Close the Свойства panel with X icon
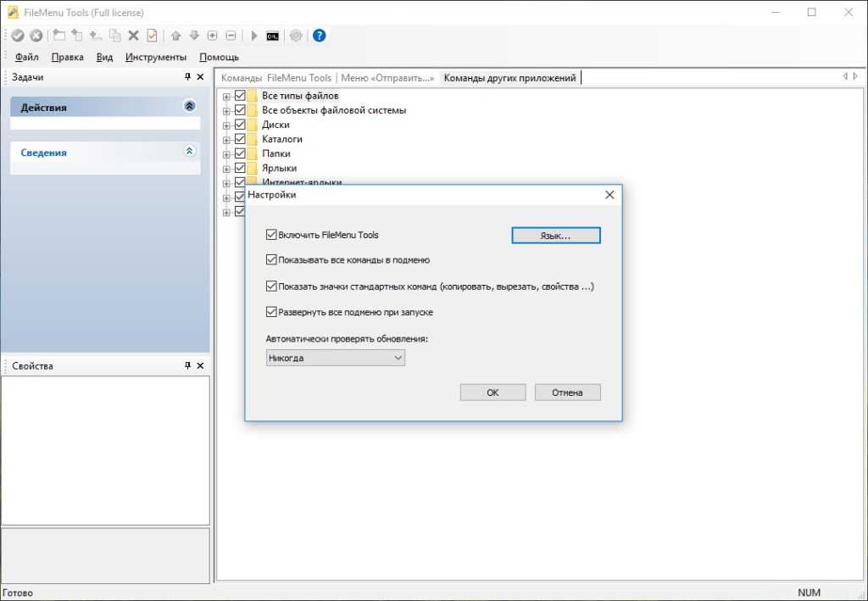Viewport: 868px width, 601px height. (200, 366)
